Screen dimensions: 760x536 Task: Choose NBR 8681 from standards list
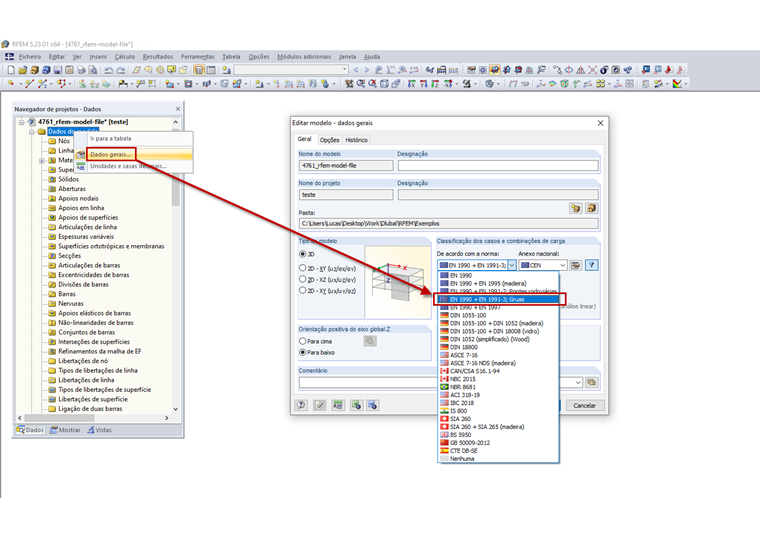click(x=499, y=387)
